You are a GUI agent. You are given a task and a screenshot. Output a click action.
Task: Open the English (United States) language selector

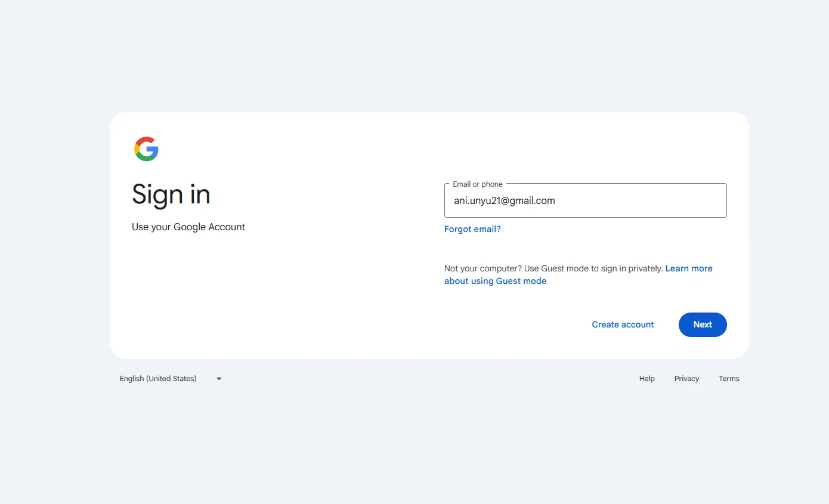158,379
